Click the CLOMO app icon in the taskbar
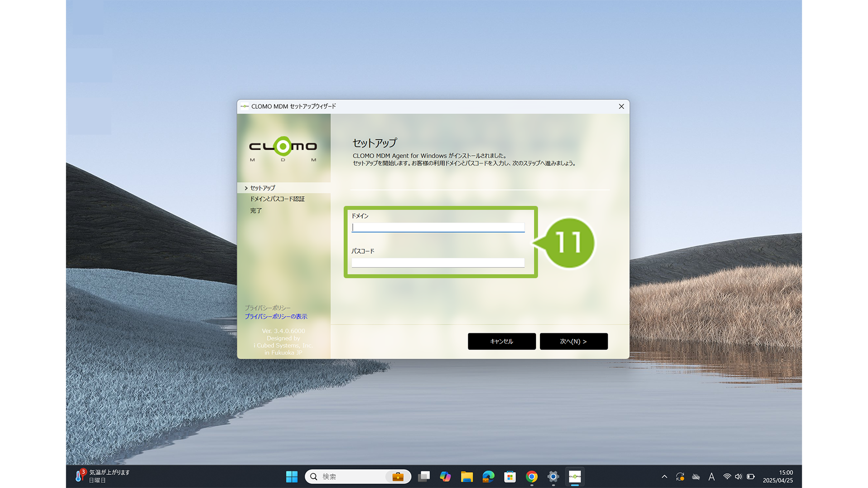This screenshot has height=488, width=868. pyautogui.click(x=575, y=477)
